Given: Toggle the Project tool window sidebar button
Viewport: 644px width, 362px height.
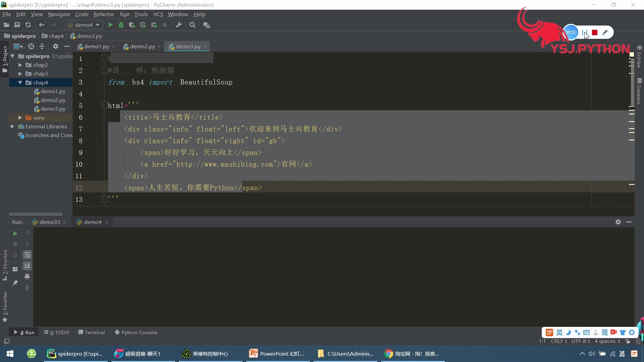Looking at the screenshot, I should pyautogui.click(x=5, y=59).
